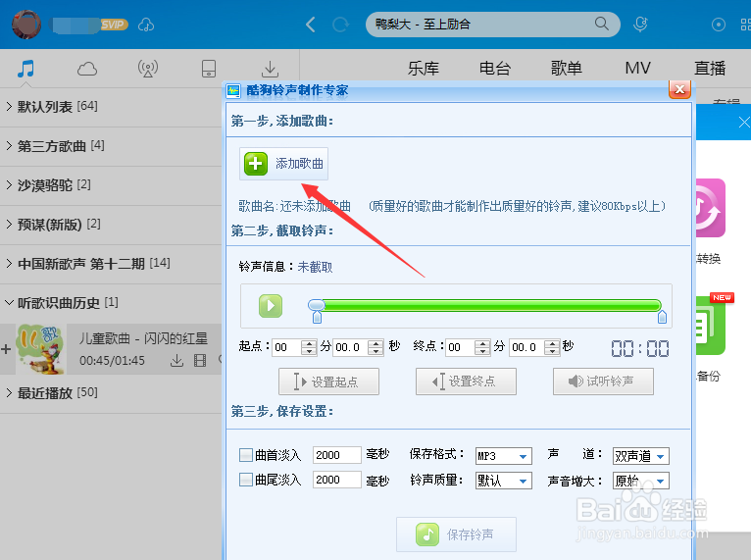The height and width of the screenshot is (560, 751).
Task: Adjust the end-point minutes stepper arrows
Action: click(482, 347)
